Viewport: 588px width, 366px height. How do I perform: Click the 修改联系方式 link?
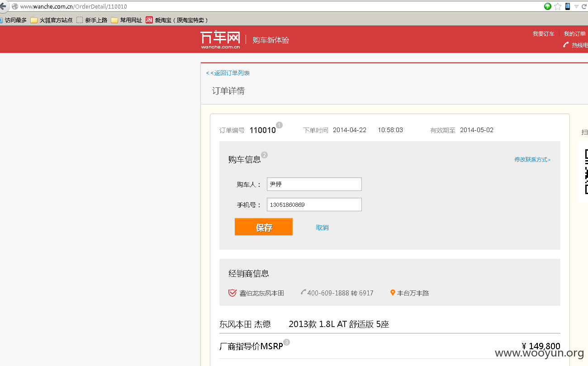[x=532, y=160]
